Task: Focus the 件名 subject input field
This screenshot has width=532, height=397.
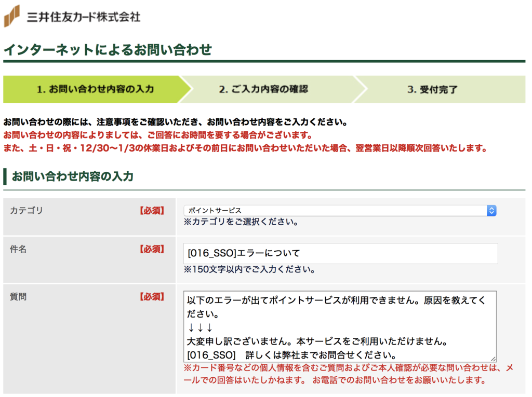Action: (341, 253)
